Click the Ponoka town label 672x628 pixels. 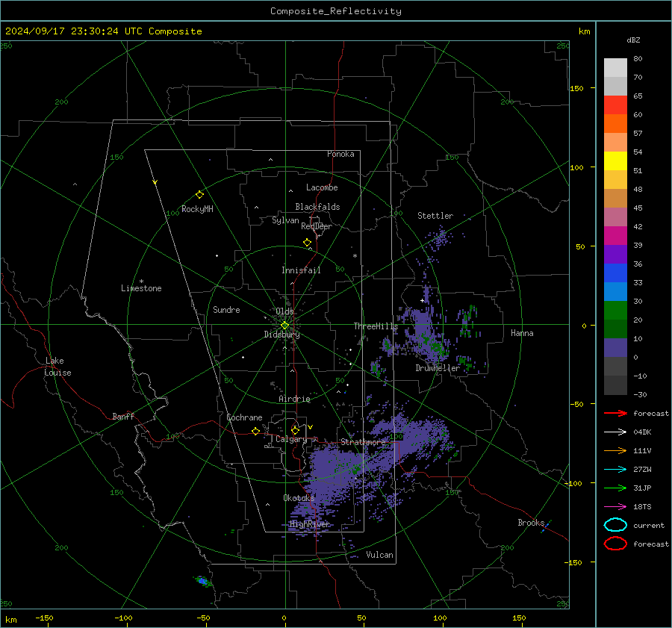(x=340, y=154)
